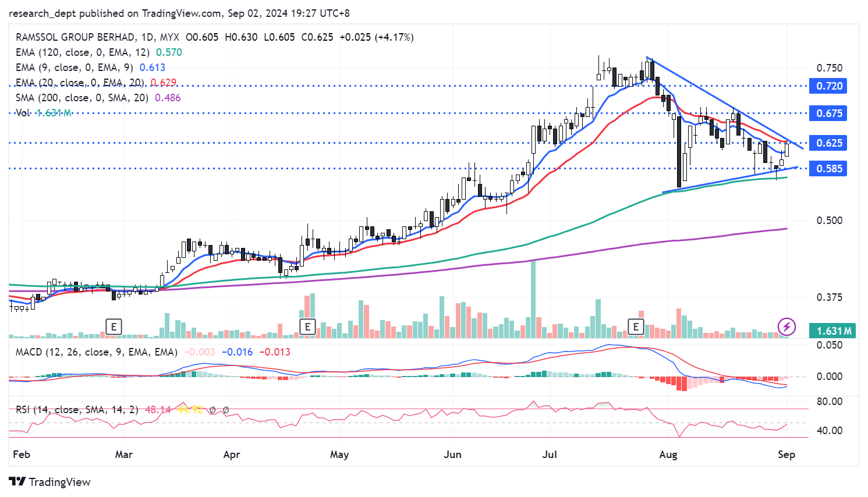The image size is (868, 497).
Task: Click the 0.585 price level label
Action: tap(829, 169)
